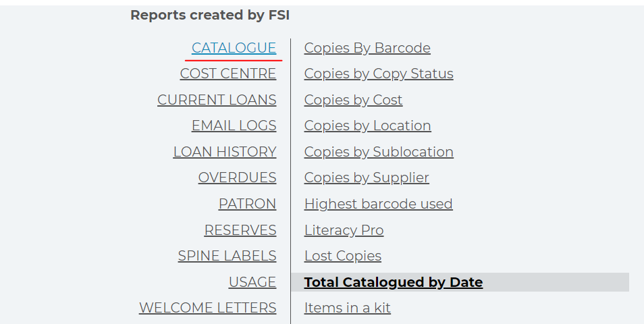The image size is (644, 324).
Task: Open CURRENT LOANS reports
Action: 217,100
